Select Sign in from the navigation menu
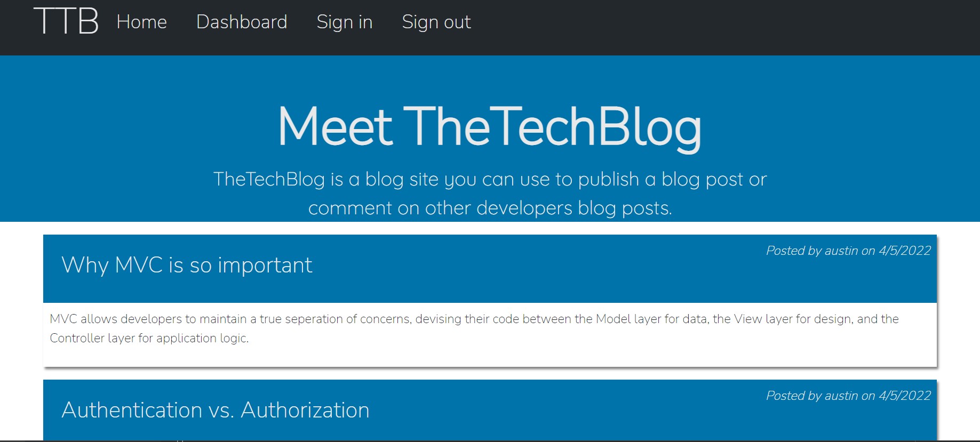This screenshot has width=980, height=442. (x=344, y=22)
